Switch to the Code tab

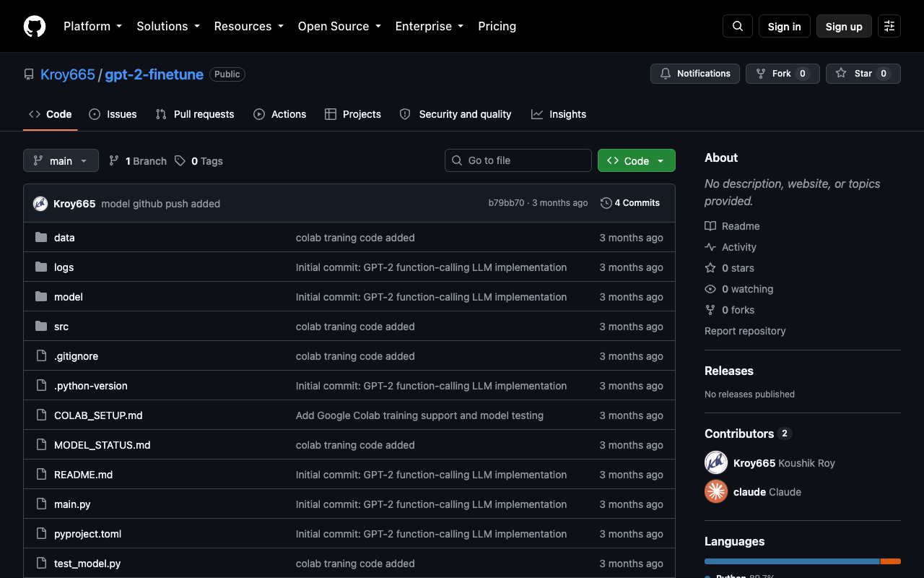(x=51, y=114)
